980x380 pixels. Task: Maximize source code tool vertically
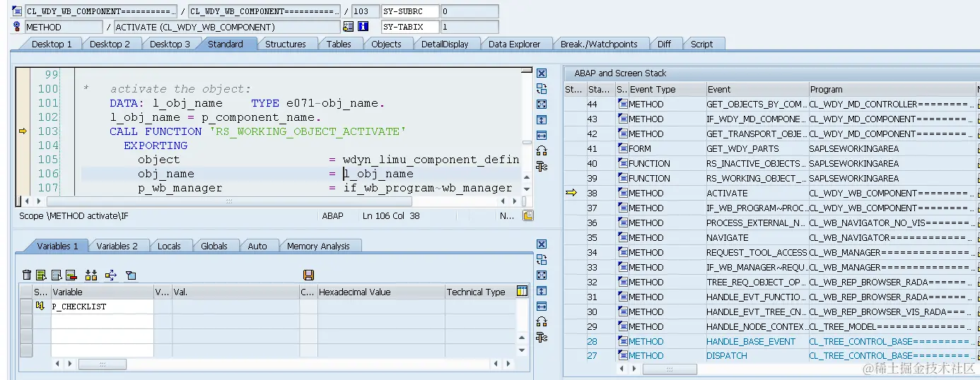542,120
